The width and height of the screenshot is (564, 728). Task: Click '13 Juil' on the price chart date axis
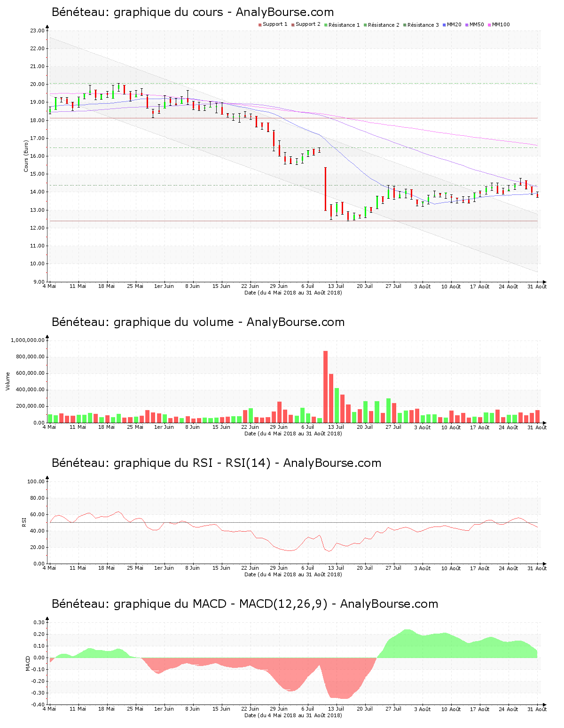pyautogui.click(x=336, y=286)
